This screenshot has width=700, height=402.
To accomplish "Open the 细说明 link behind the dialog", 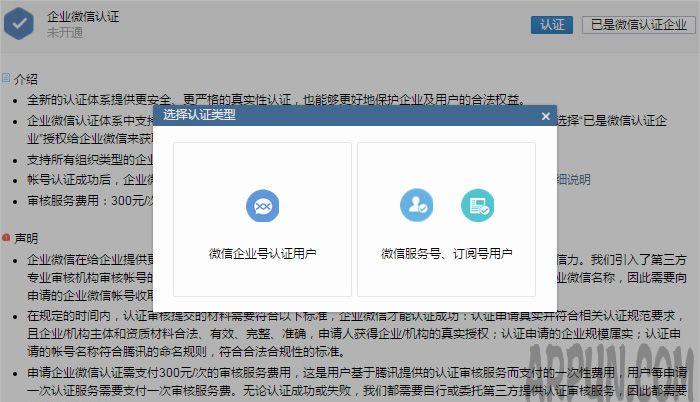I will tap(574, 180).
